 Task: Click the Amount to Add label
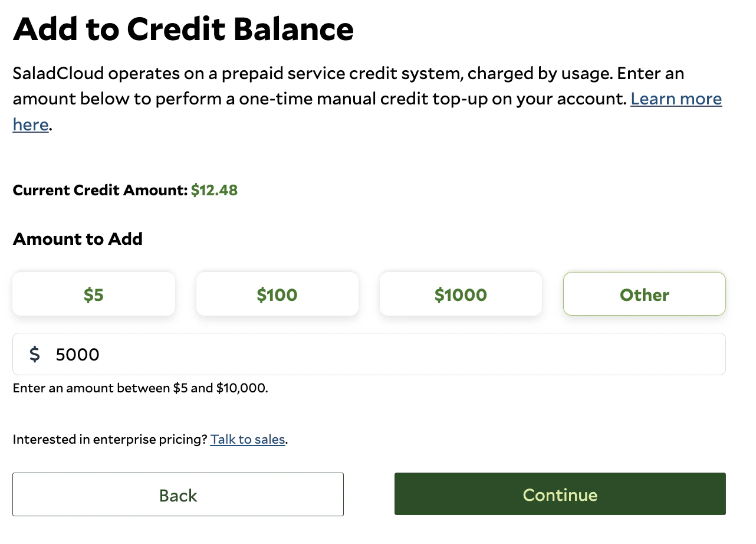pos(78,239)
